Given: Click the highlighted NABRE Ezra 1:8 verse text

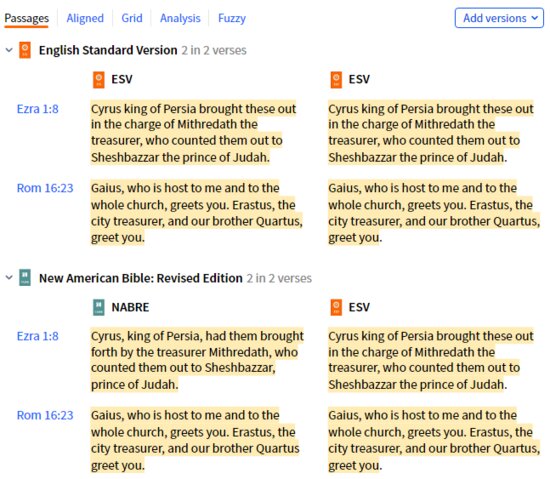Looking at the screenshot, I should pos(197,360).
